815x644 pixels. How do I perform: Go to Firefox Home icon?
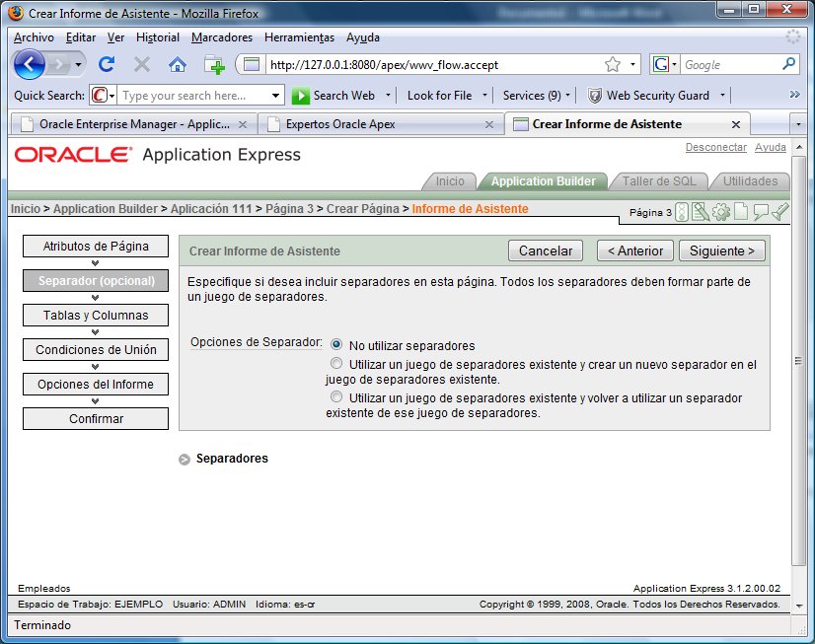[x=178, y=64]
